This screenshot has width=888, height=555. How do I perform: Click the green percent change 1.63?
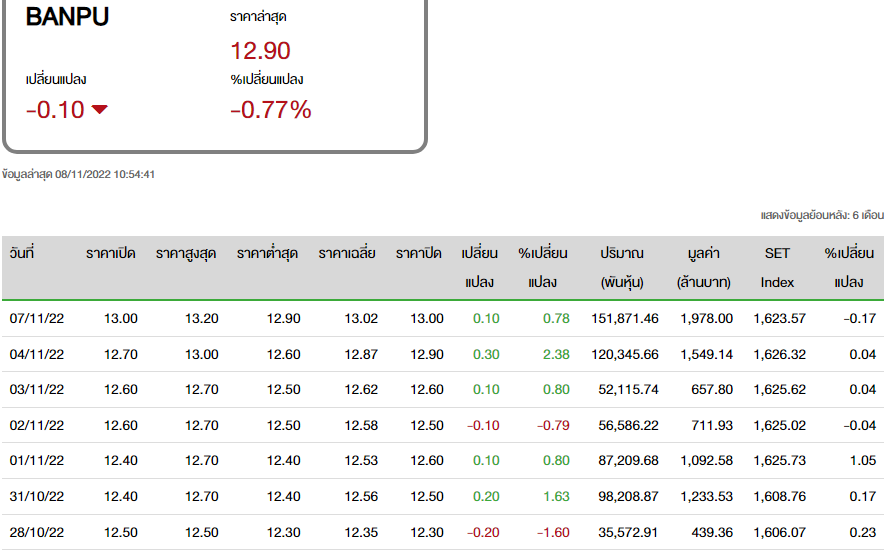tap(556, 497)
